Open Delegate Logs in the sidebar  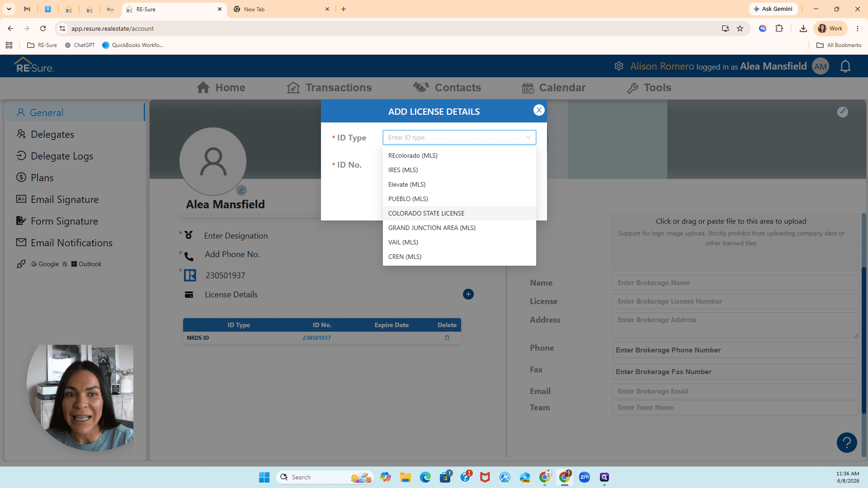62,156
